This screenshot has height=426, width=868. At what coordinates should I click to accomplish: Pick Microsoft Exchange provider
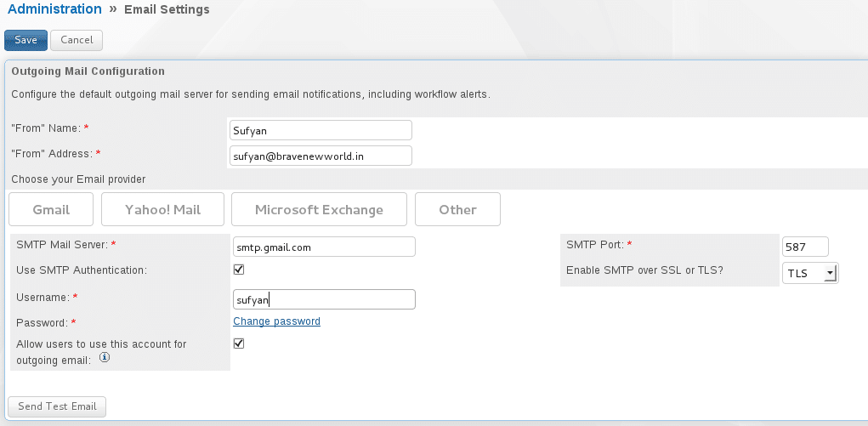tap(319, 209)
